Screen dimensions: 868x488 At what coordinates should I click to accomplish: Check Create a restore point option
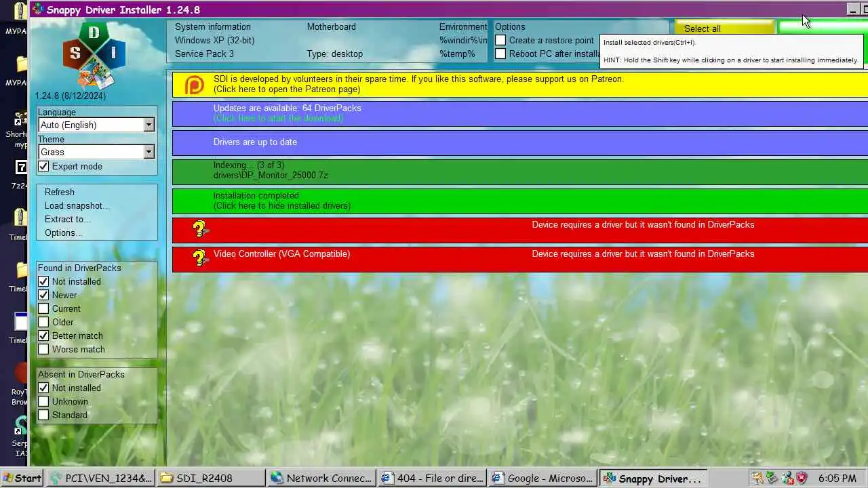(500, 40)
